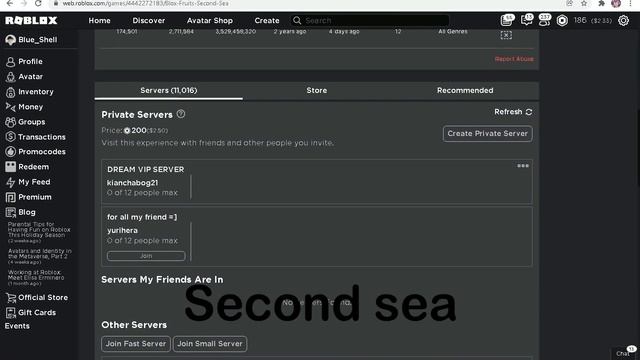Open the Gift Cards icon
640x360 pixels.
[11, 313]
